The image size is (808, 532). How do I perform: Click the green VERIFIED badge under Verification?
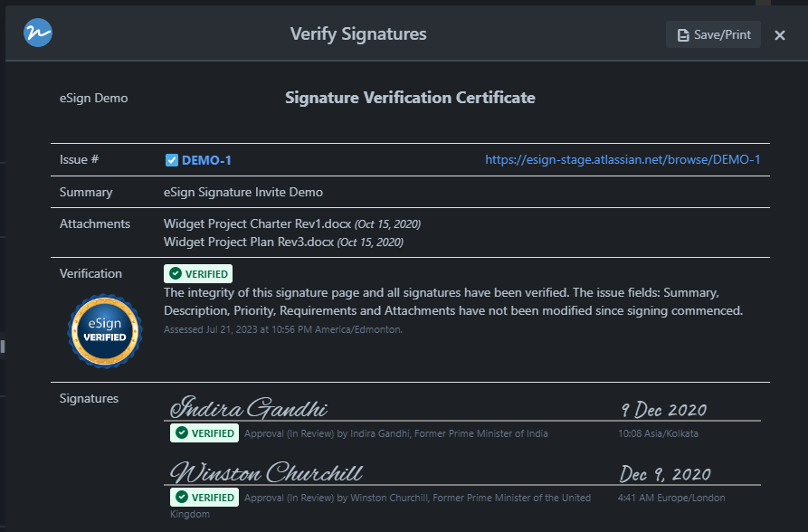pos(197,273)
